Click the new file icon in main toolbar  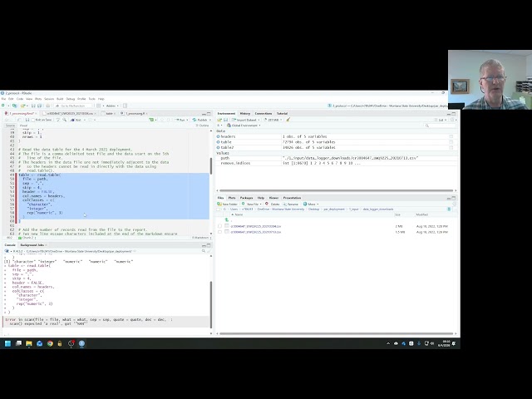(3, 106)
